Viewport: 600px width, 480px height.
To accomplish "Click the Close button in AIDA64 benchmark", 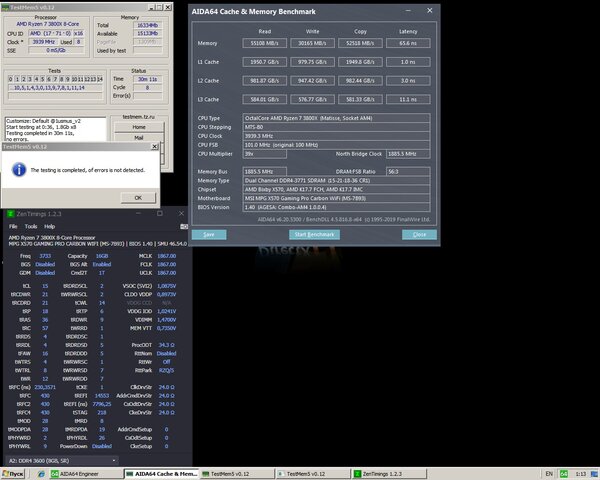I will point(419,235).
